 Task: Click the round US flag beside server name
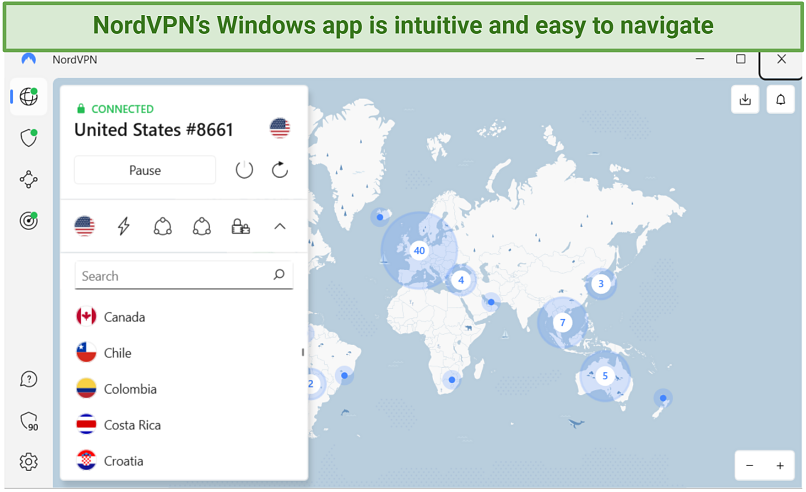pos(280,128)
